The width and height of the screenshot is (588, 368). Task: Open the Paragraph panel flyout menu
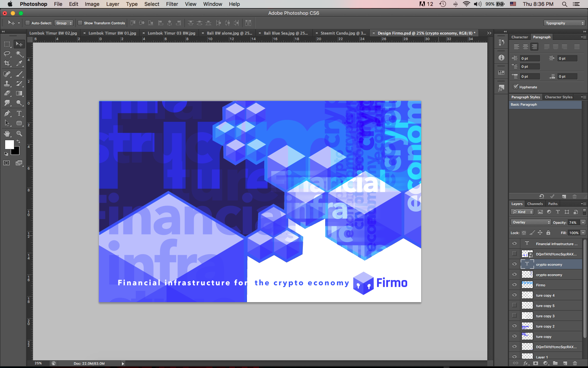[584, 37]
